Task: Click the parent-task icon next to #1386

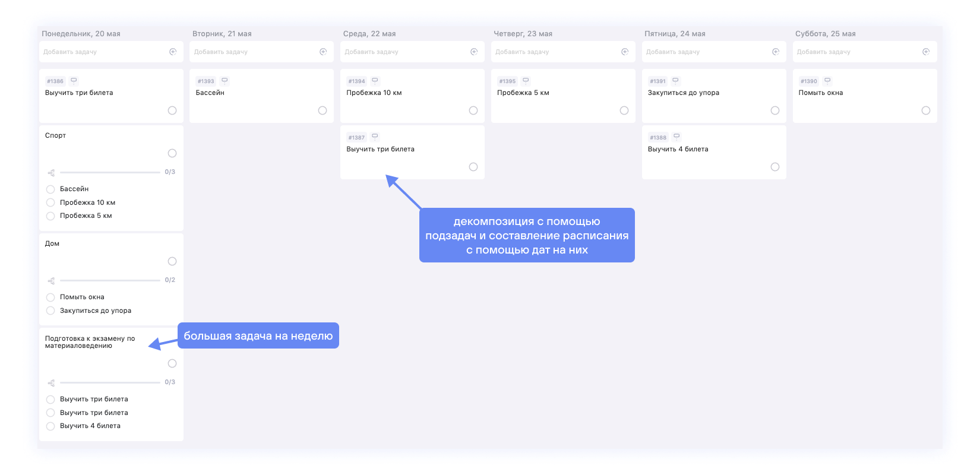Action: [74, 81]
